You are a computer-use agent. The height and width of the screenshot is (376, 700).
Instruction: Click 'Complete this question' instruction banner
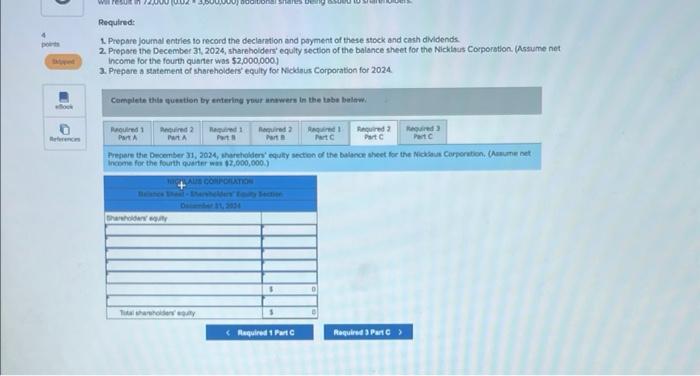pos(321,101)
